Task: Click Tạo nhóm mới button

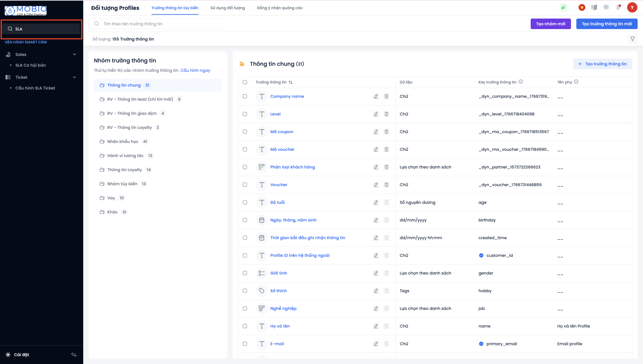Action: [x=550, y=24]
